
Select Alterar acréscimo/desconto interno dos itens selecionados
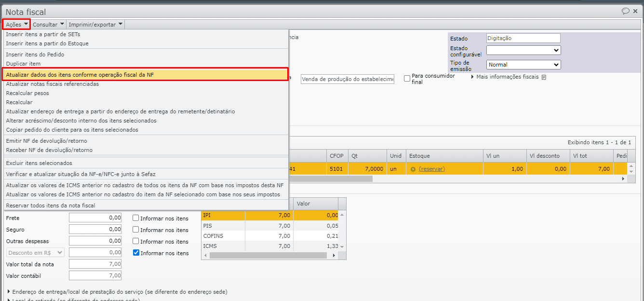pos(146,121)
